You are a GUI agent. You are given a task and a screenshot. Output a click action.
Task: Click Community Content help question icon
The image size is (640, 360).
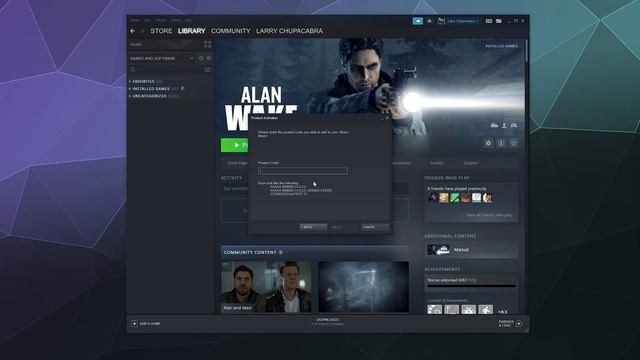tap(280, 253)
